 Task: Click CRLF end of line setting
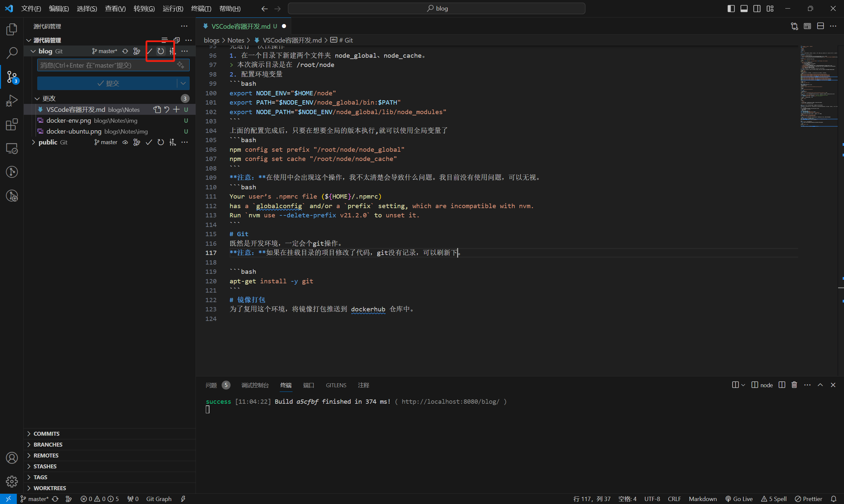point(674,499)
